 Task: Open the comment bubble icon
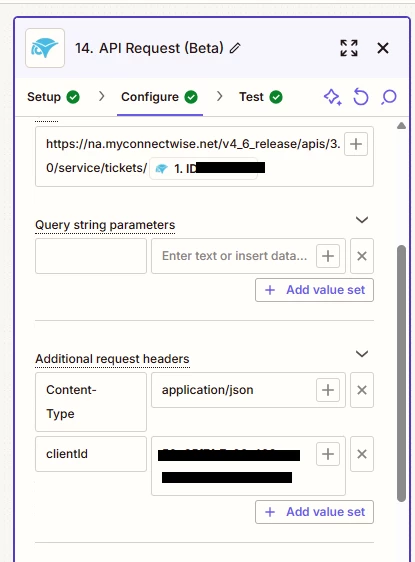pos(389,97)
